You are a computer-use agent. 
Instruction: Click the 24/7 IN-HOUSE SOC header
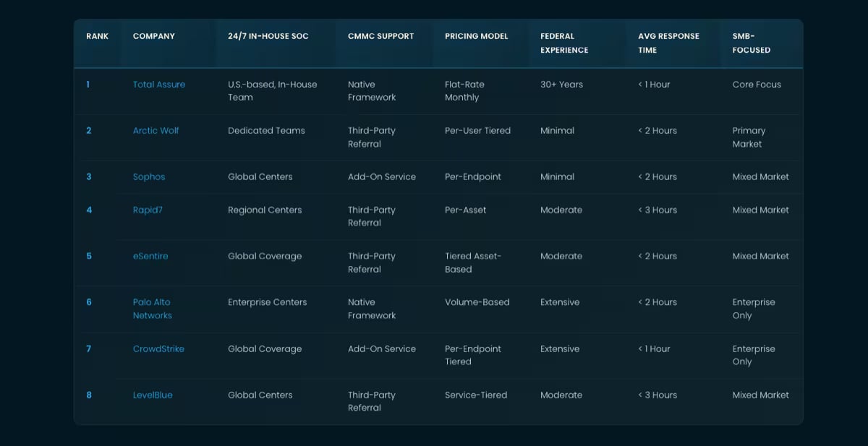click(x=268, y=36)
